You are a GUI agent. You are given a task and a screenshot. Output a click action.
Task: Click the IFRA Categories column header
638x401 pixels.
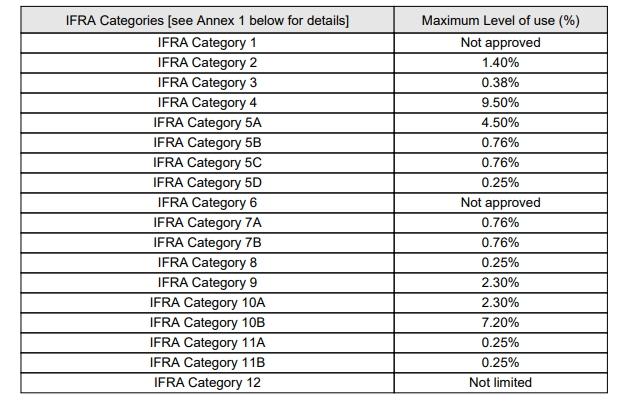tap(207, 21)
